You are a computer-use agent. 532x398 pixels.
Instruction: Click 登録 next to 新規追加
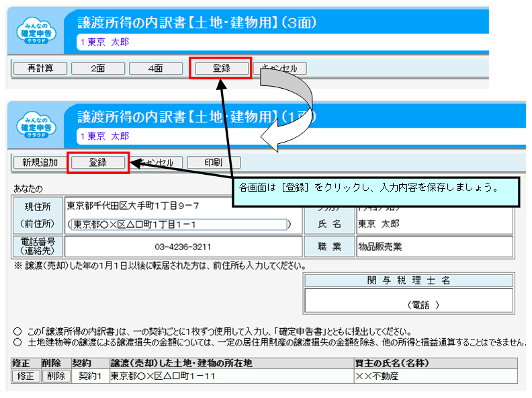pyautogui.click(x=98, y=162)
